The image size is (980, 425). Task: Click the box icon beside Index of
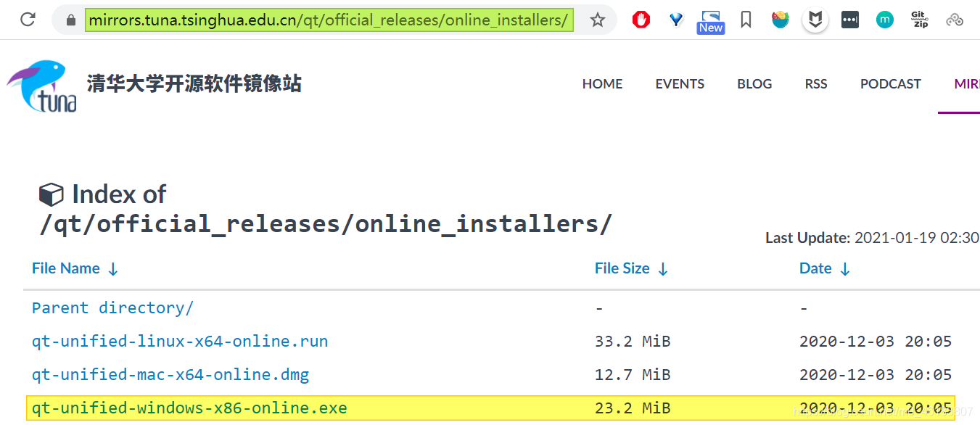point(51,195)
